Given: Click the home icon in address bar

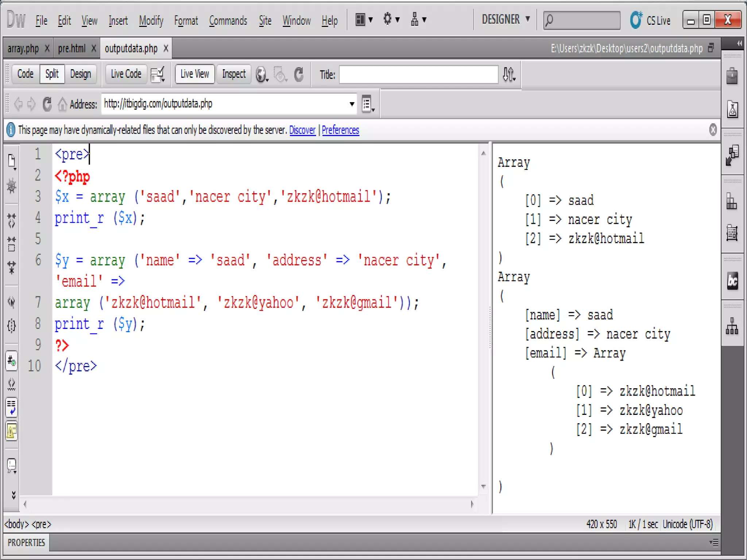Looking at the screenshot, I should coord(62,104).
